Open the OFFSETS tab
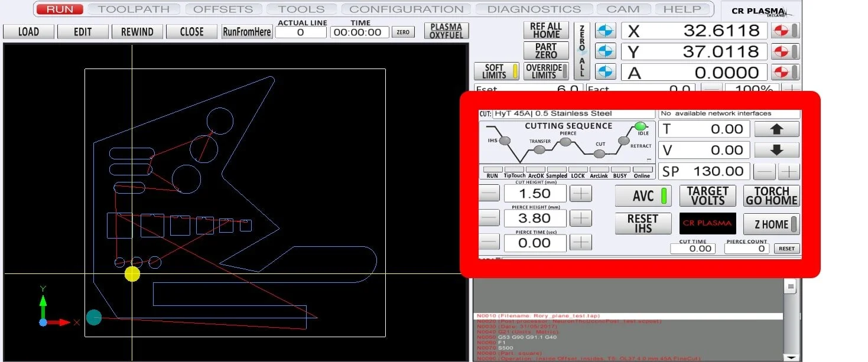 click(x=223, y=9)
